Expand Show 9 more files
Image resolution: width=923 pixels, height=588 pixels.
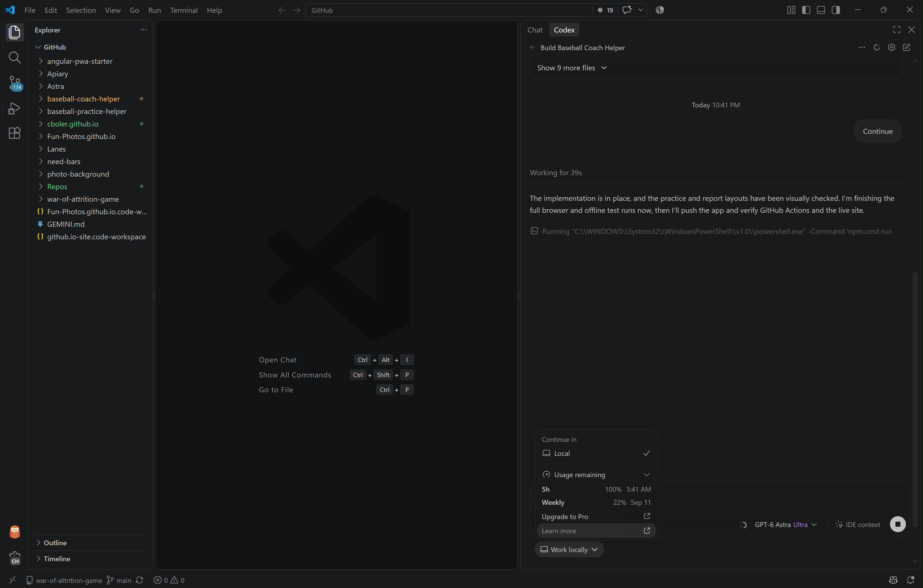pos(572,68)
